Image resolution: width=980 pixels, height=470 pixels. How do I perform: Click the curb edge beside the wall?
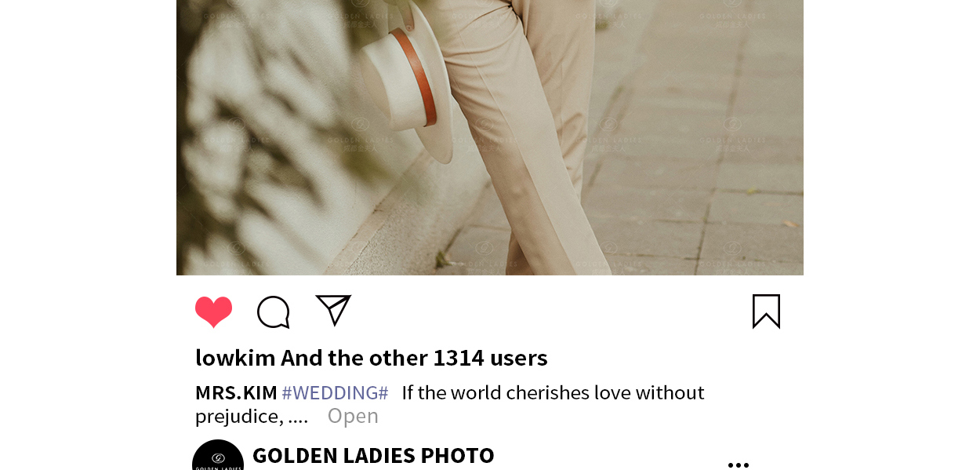[x=392, y=228]
